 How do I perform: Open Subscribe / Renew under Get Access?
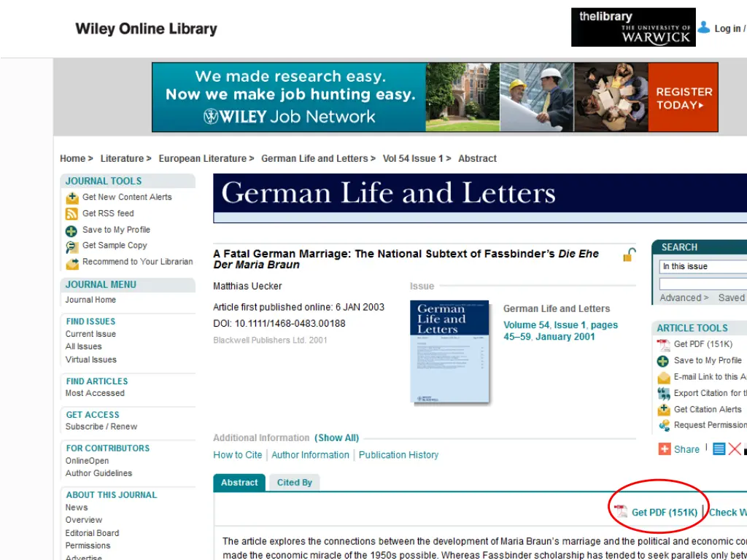101,426
